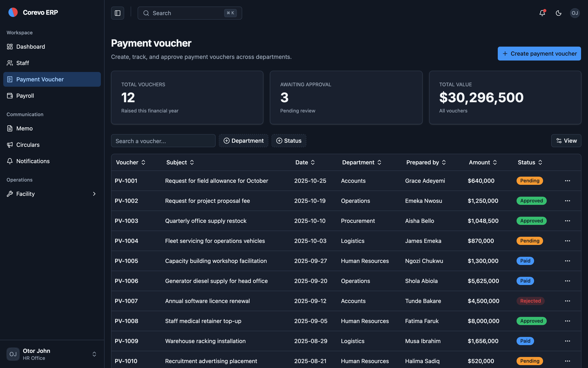
Task: Select Payment Voucher in sidebar
Action: coord(52,79)
